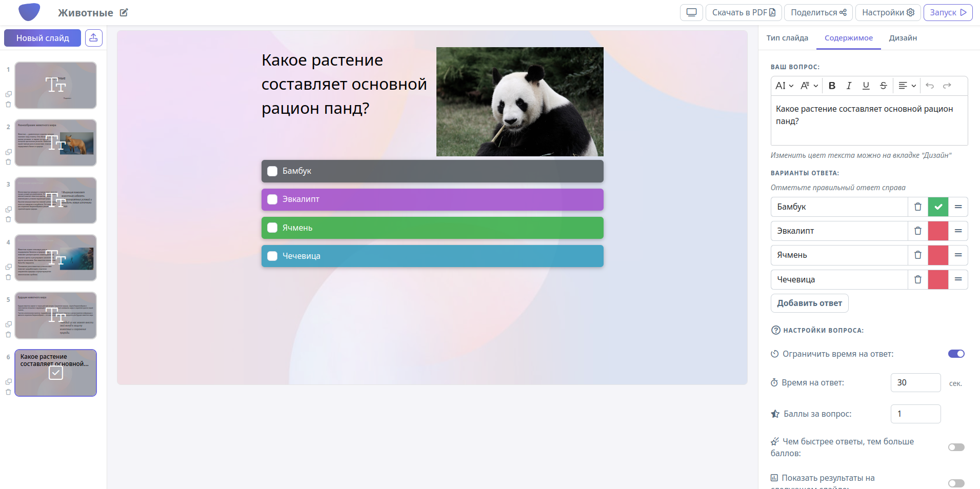Switch to Дизайн tab

coord(903,38)
